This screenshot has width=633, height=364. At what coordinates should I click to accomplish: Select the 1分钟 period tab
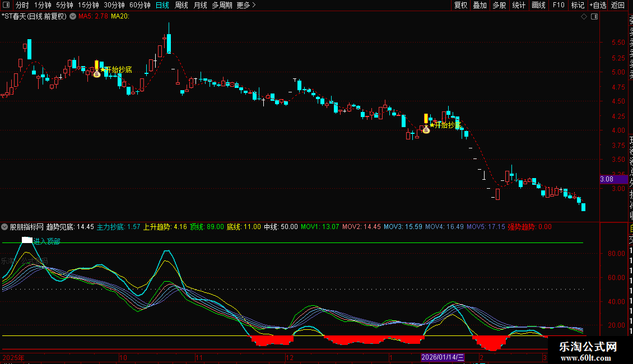43,5
